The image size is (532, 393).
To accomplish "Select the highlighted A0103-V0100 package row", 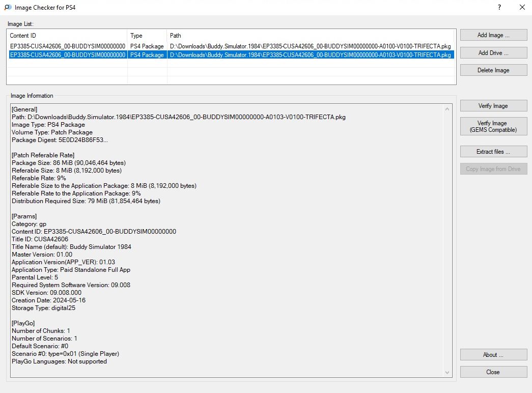I will point(232,54).
